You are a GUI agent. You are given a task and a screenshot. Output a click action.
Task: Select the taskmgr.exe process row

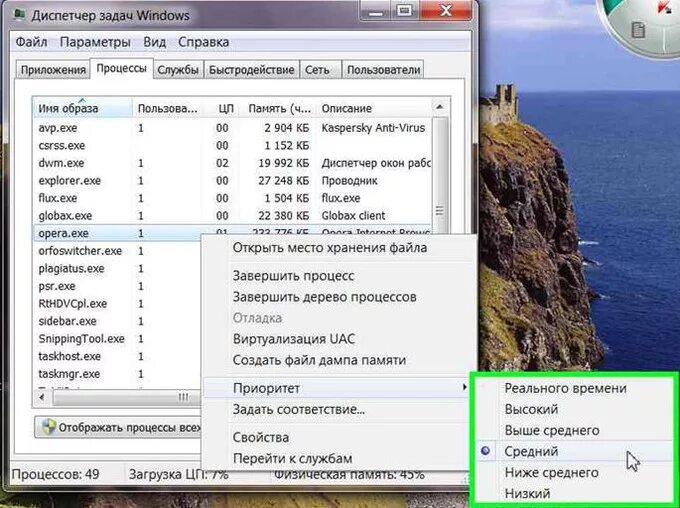coord(117,374)
